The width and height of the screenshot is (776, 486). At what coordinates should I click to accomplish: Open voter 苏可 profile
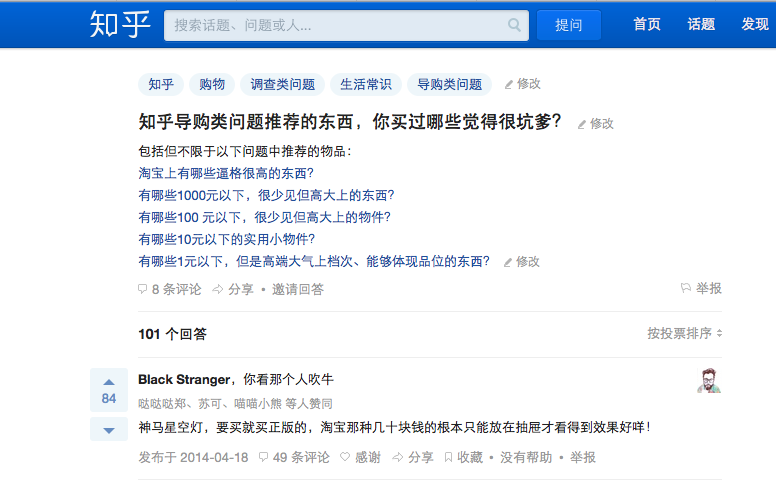coord(210,404)
